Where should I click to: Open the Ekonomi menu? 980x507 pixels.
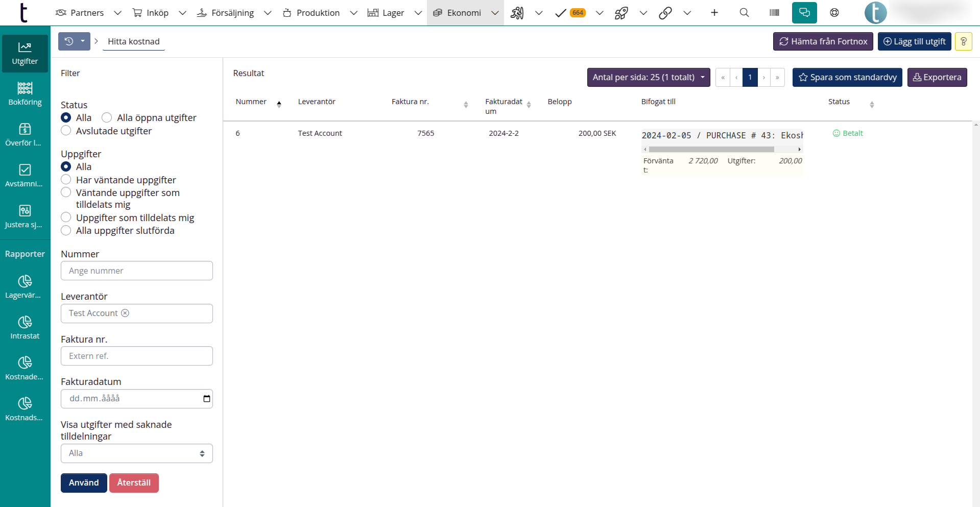coord(464,13)
